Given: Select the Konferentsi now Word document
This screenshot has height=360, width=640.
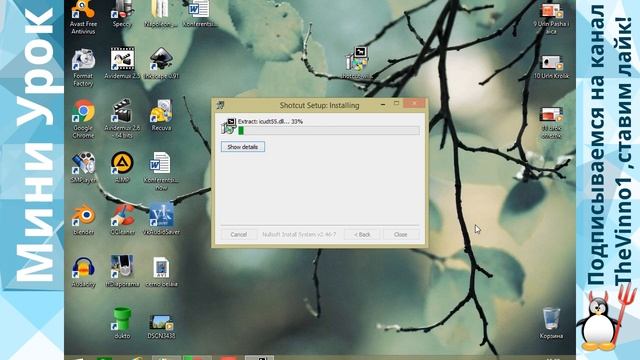Looking at the screenshot, I should [x=161, y=171].
